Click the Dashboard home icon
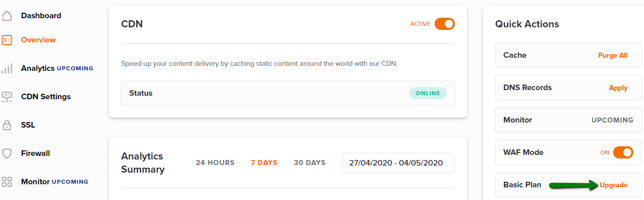The width and height of the screenshot is (644, 200). tap(7, 16)
